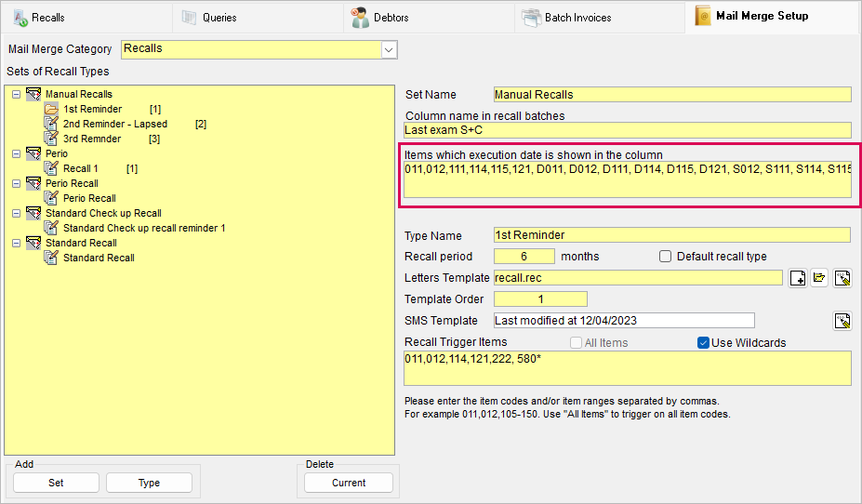Click the Standard Check up Recall set icon
Screen dimensions: 862x504
(x=33, y=213)
